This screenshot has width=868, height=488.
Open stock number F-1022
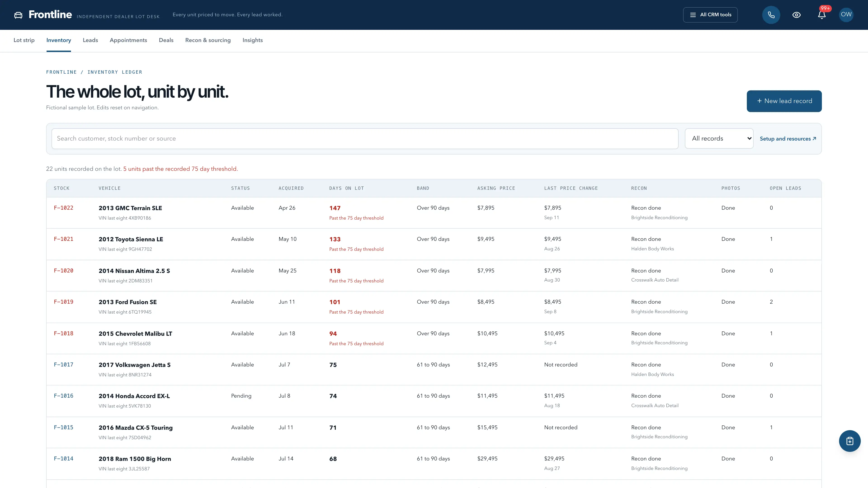click(x=63, y=208)
